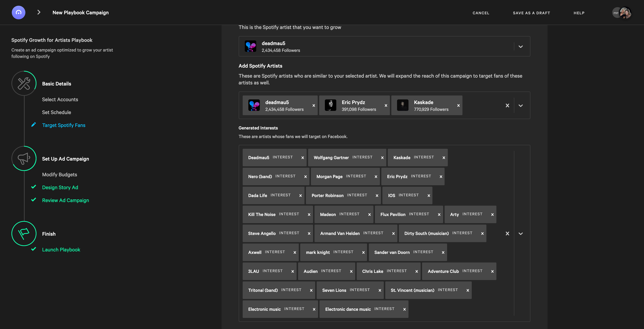Remove the Kaskade interest tag

click(x=444, y=158)
